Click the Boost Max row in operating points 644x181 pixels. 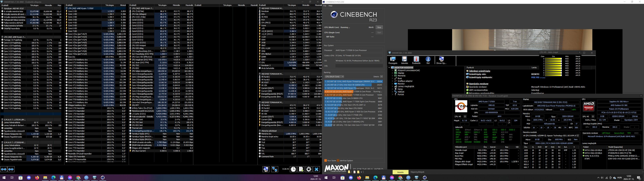coord(487,156)
